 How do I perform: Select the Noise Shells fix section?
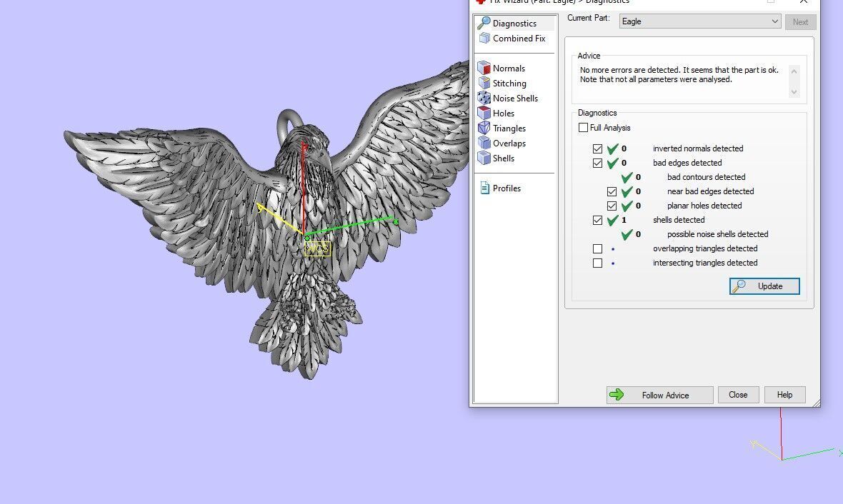click(x=515, y=99)
